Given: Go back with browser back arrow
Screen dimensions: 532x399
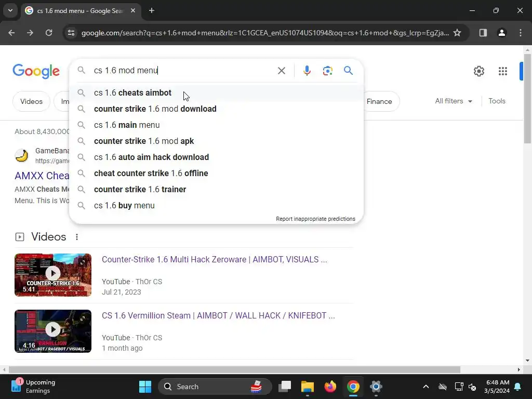Looking at the screenshot, I should pyautogui.click(x=11, y=33).
